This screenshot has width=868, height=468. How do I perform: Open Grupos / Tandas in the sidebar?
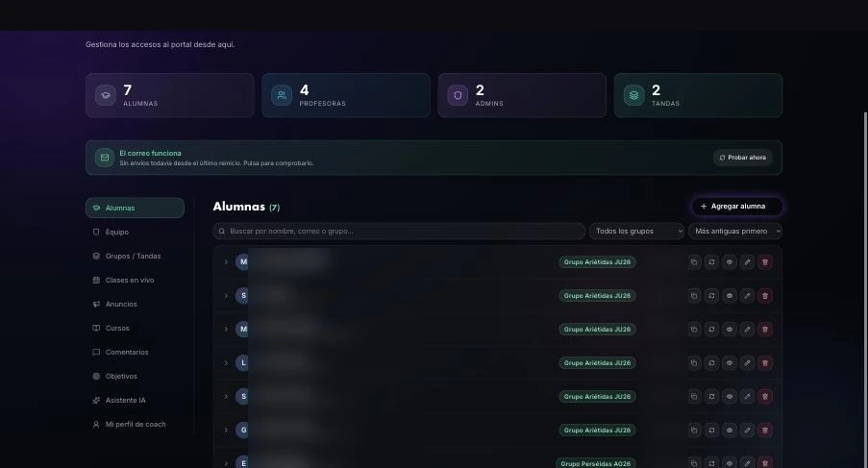coord(135,257)
